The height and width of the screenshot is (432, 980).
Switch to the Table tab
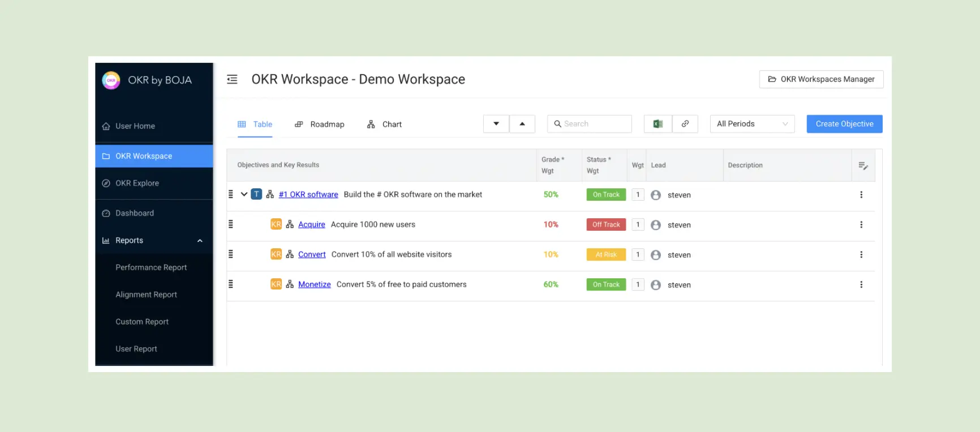(x=255, y=124)
